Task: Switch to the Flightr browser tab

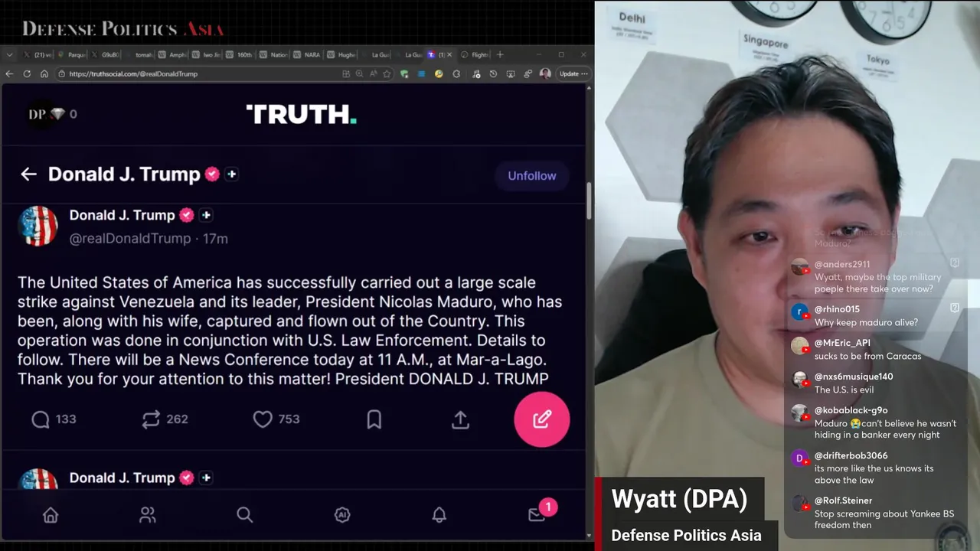Action: (475, 54)
